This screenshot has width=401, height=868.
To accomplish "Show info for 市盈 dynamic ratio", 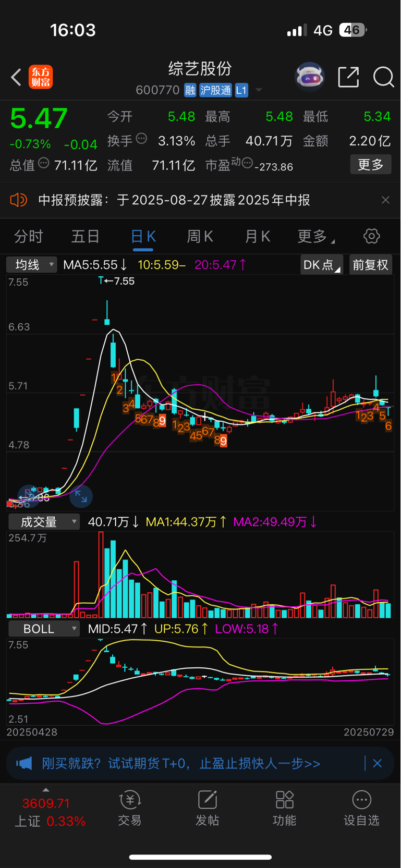I will click(247, 163).
